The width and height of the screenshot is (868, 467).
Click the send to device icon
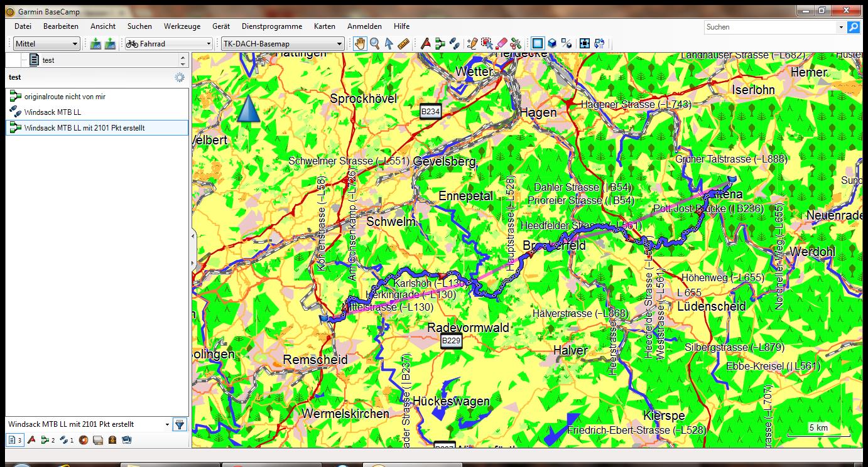[x=95, y=43]
